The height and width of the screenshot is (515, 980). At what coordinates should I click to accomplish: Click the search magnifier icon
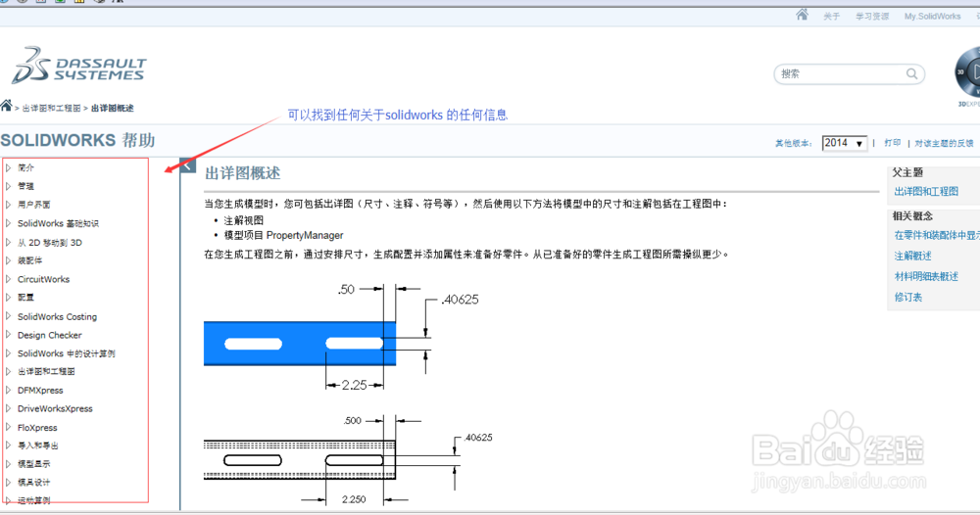coord(911,73)
